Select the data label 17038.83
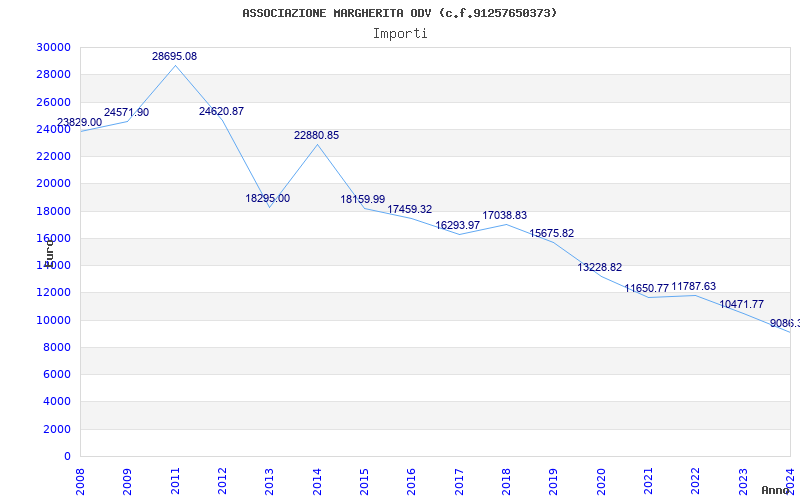This screenshot has height=500, width=800. point(505,216)
